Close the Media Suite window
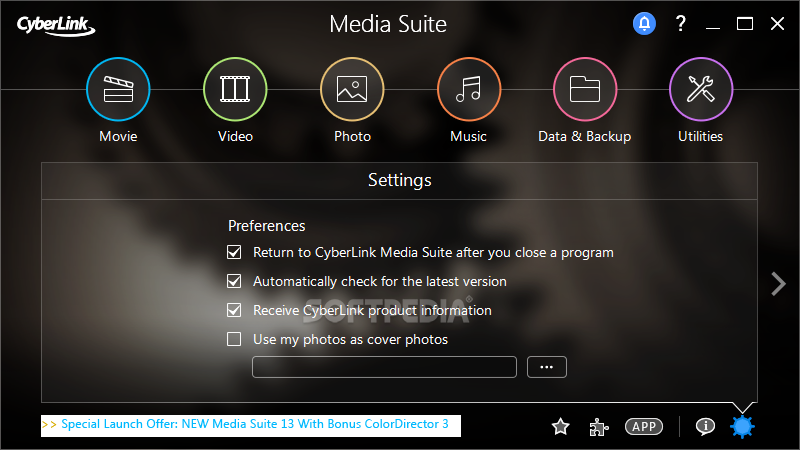The height and width of the screenshot is (450, 800). tap(778, 23)
